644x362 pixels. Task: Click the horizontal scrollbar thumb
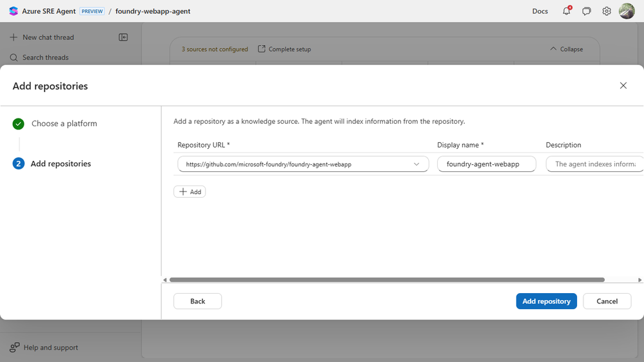point(387,280)
